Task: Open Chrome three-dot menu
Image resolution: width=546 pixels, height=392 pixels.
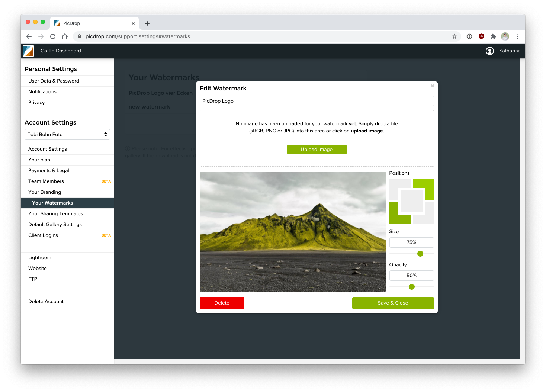Action: [517, 36]
